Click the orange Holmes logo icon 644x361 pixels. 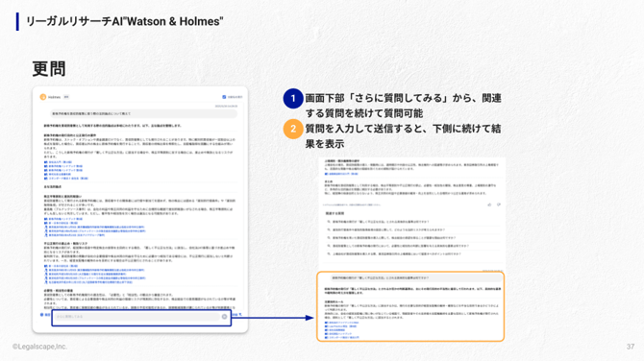tap(42, 97)
